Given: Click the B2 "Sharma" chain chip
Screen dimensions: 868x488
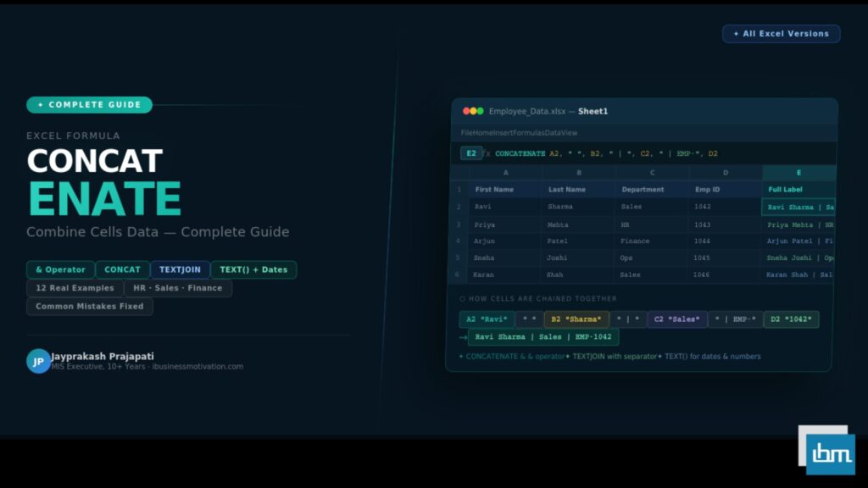Looking at the screenshot, I should click(x=576, y=319).
